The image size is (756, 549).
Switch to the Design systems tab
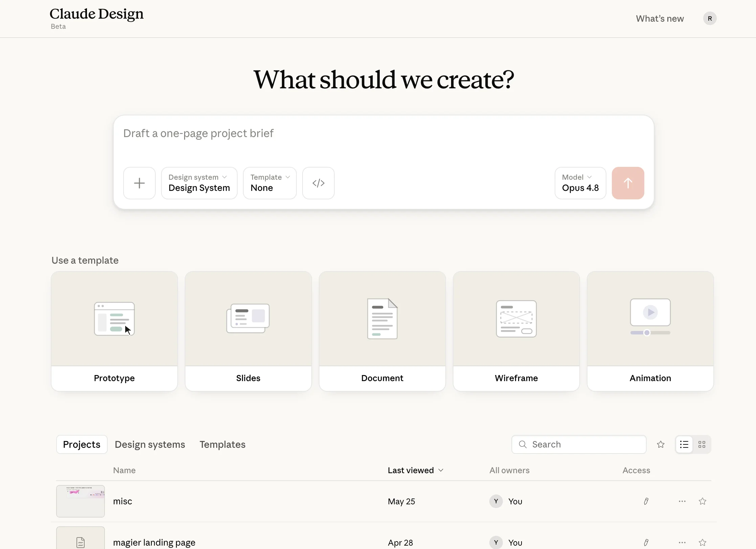click(150, 444)
